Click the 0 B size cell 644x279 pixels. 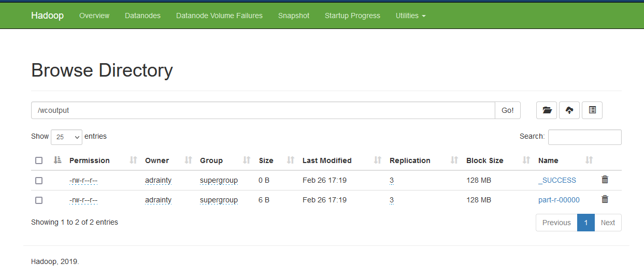click(264, 180)
